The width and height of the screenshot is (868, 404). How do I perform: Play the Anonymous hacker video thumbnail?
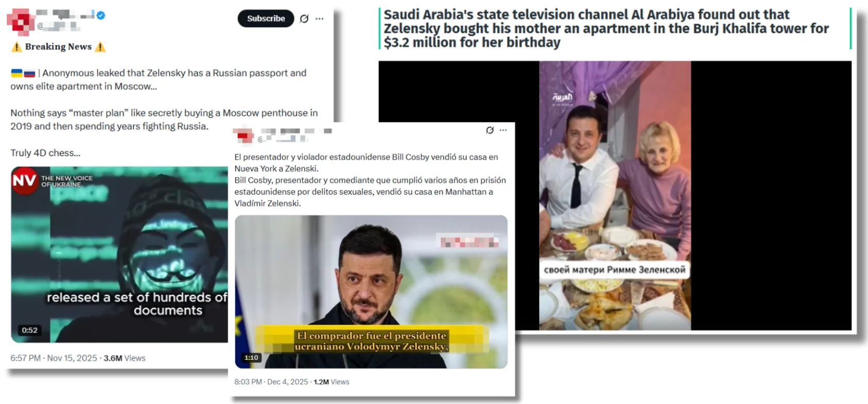[x=119, y=254]
